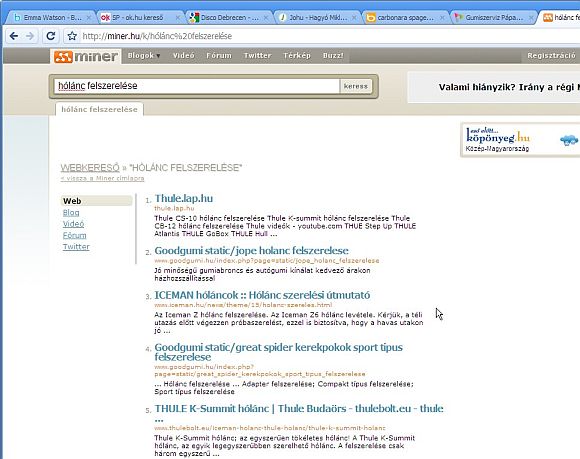Close the carbonara spaghetti tab

pyautogui.click(x=442, y=17)
